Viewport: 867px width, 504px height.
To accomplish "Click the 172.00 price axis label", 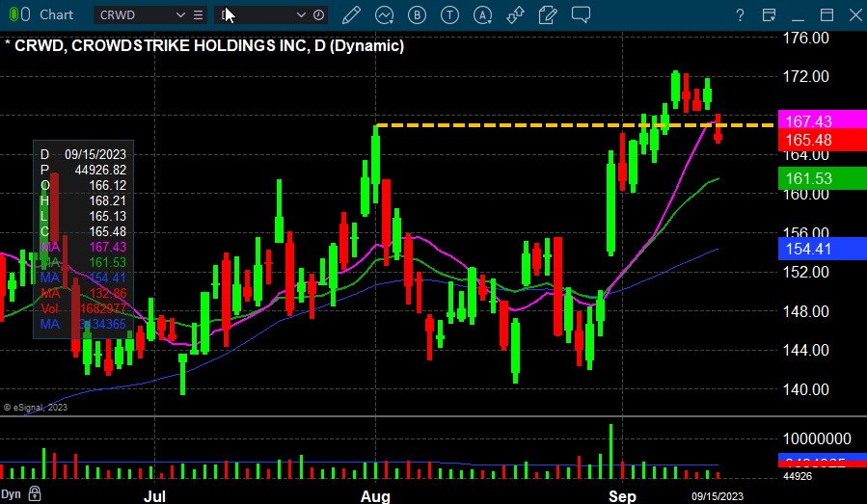I will coord(805,76).
